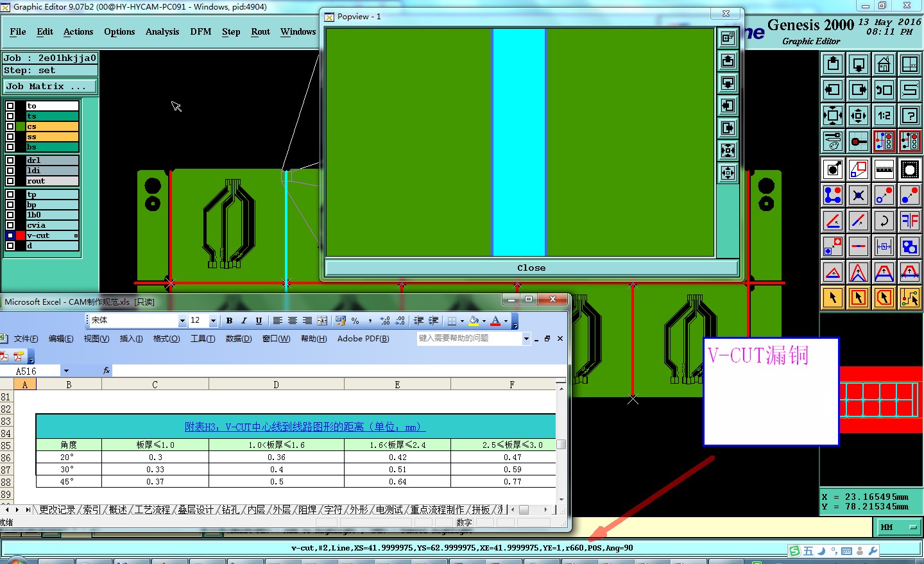Select the polygon area select arrow icon

[x=884, y=298]
